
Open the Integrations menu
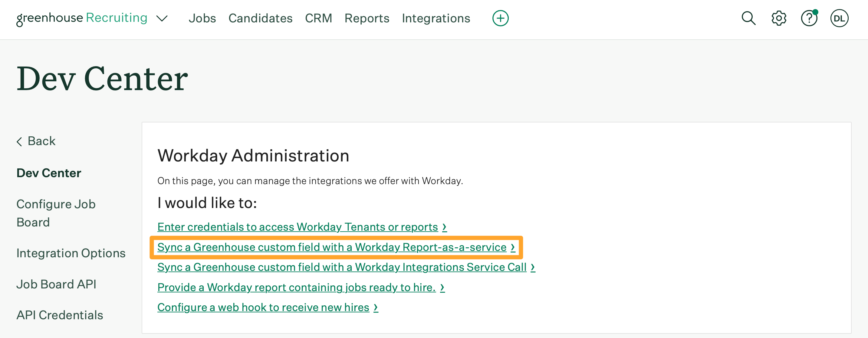tap(435, 18)
